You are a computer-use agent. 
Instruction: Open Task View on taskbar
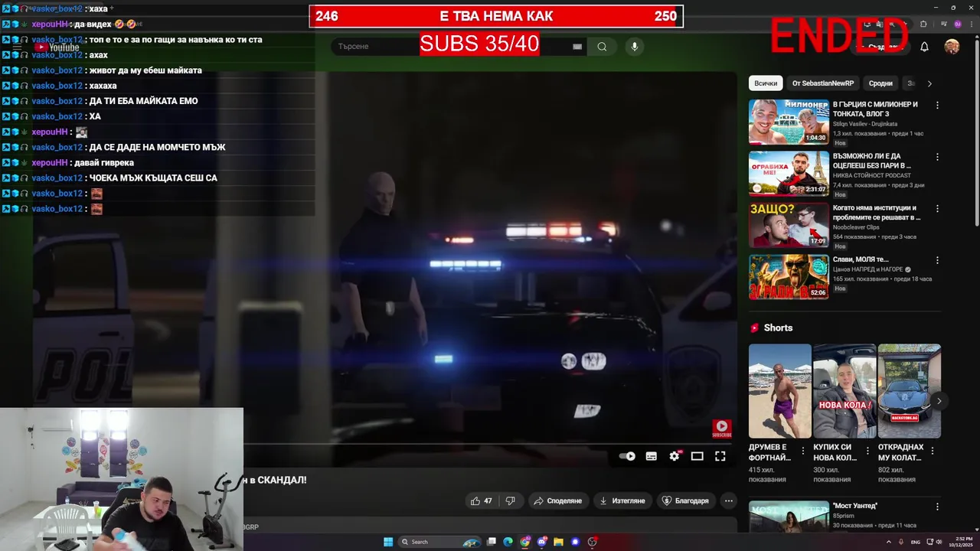click(492, 542)
